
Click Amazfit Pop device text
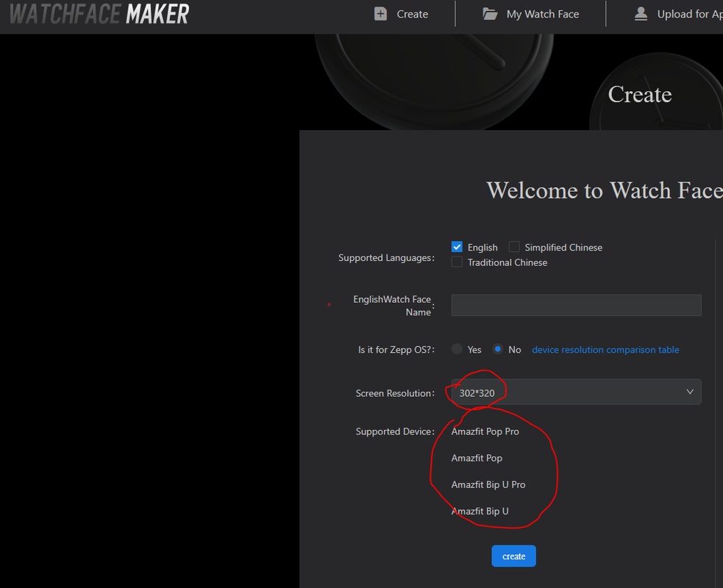tap(477, 459)
